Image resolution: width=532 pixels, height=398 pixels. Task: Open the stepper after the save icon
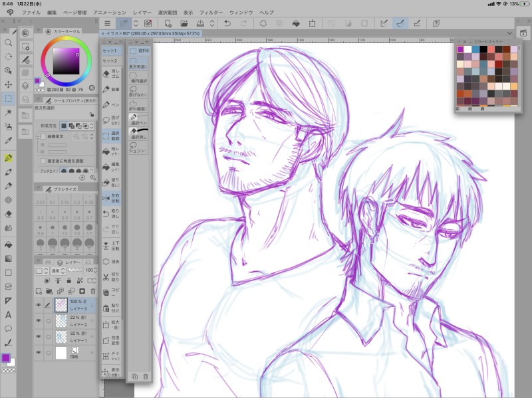click(212, 23)
